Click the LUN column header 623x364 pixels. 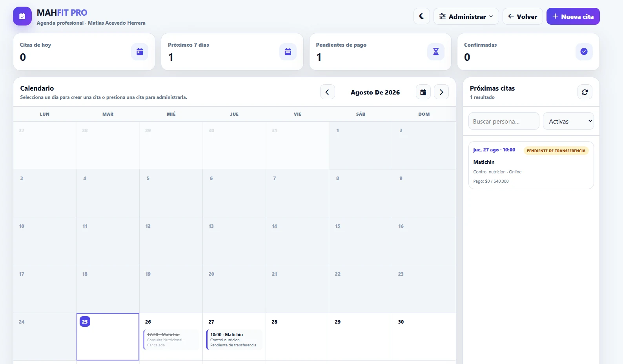click(45, 114)
